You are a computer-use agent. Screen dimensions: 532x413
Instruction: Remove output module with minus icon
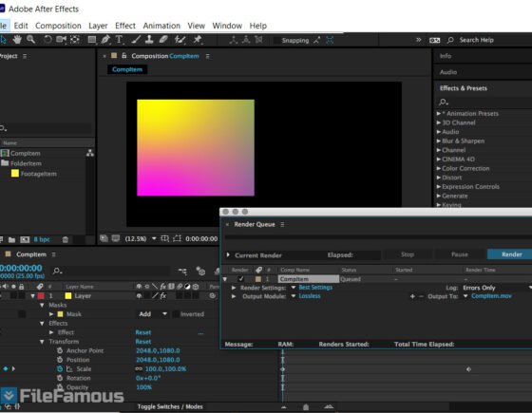[x=421, y=296]
